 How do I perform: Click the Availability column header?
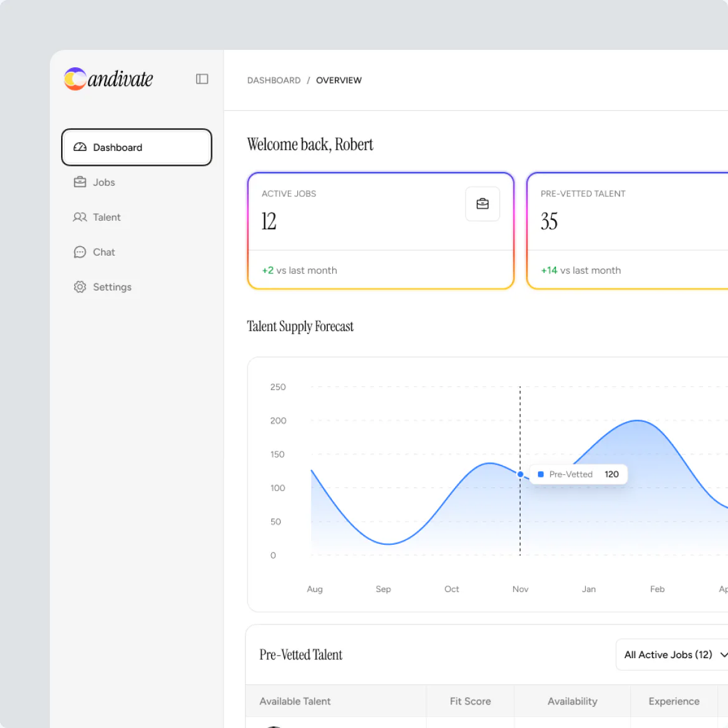572,701
